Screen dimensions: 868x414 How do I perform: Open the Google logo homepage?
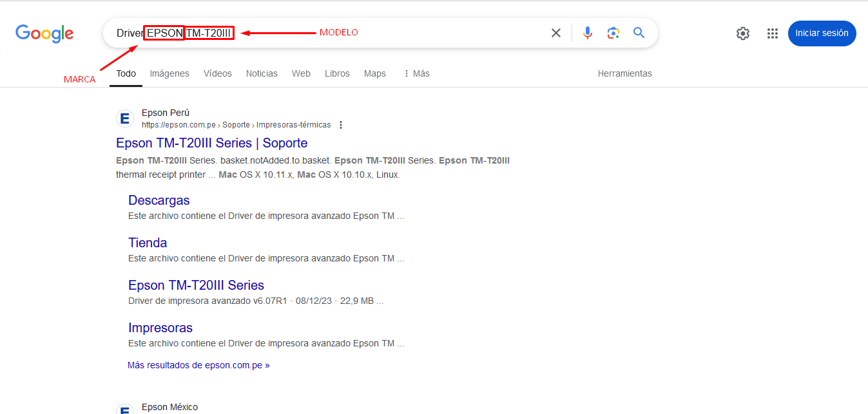[44, 33]
